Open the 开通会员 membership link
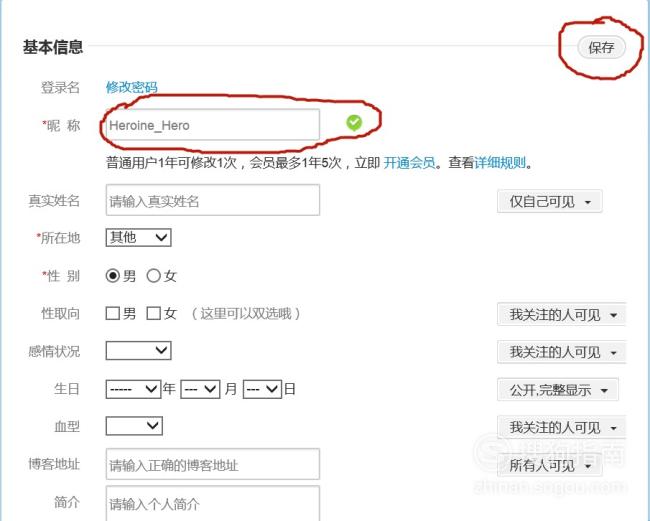 (x=409, y=163)
